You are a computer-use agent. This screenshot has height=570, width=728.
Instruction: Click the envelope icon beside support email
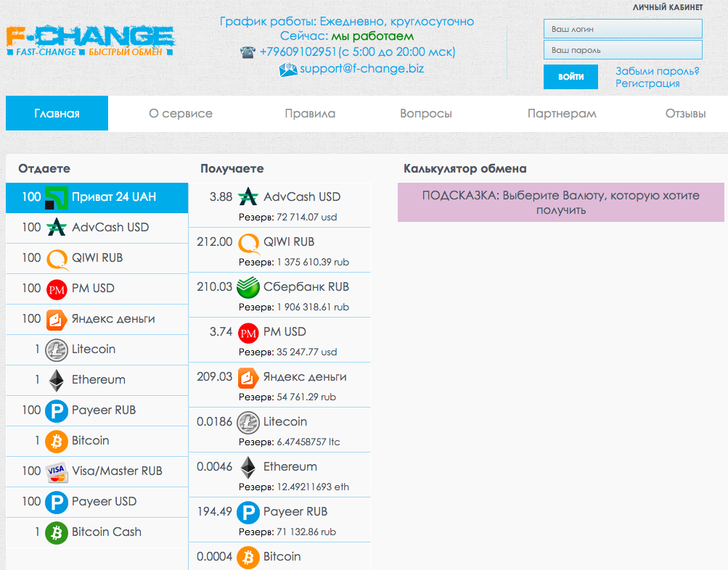(x=288, y=70)
